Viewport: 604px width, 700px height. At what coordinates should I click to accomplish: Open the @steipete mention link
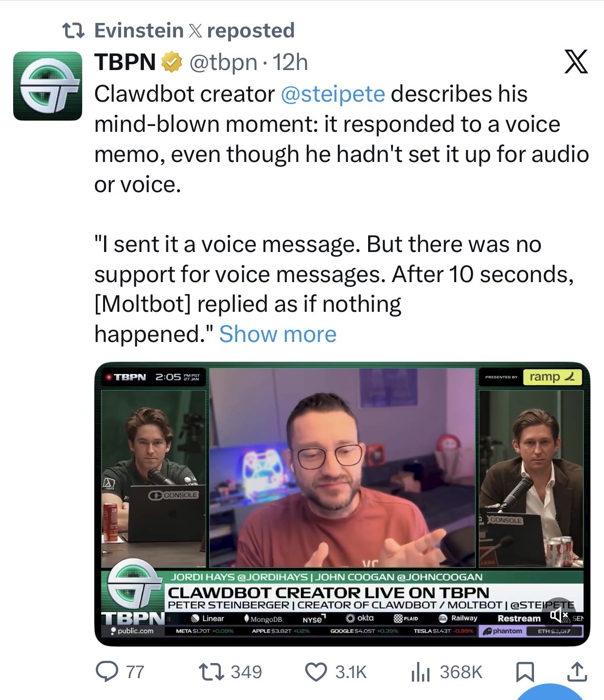point(333,94)
